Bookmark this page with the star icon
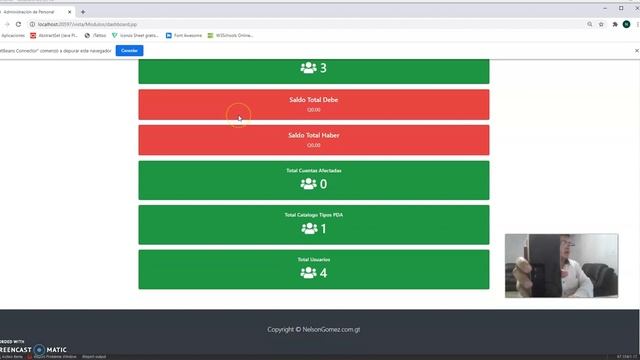 601,24
